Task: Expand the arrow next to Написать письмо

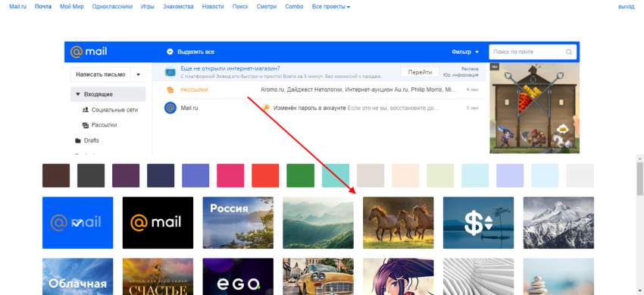Action: pos(139,75)
